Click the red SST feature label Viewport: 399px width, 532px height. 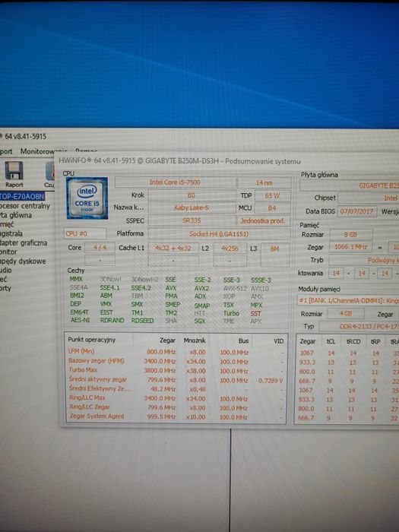coord(255,313)
